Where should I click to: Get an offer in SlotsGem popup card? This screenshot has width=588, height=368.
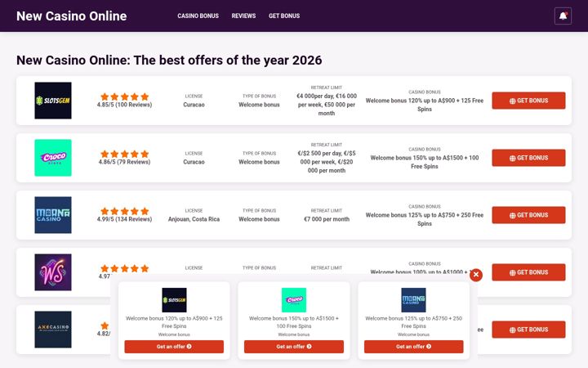pyautogui.click(x=174, y=347)
